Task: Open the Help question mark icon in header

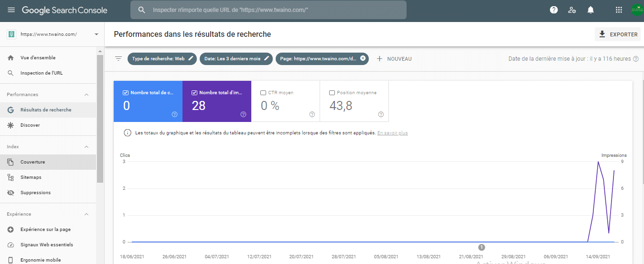Action: tap(554, 10)
